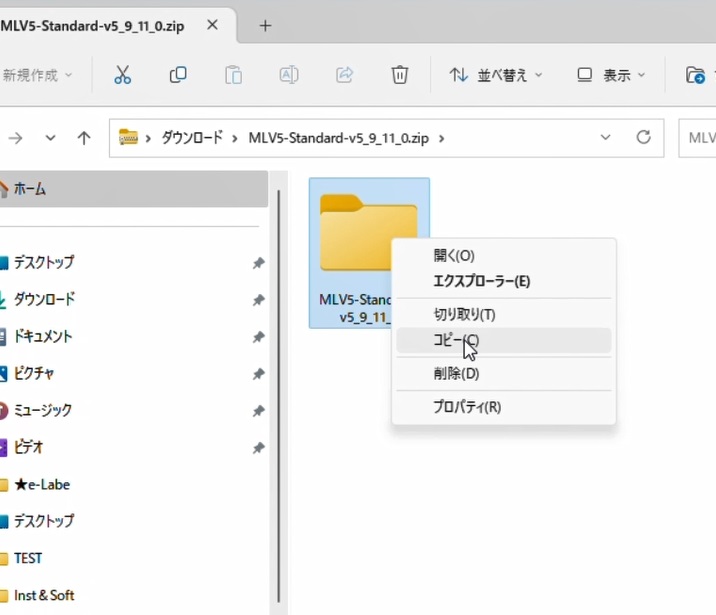Click the Delete trash can icon
This screenshot has width=716, height=615.
pos(400,75)
